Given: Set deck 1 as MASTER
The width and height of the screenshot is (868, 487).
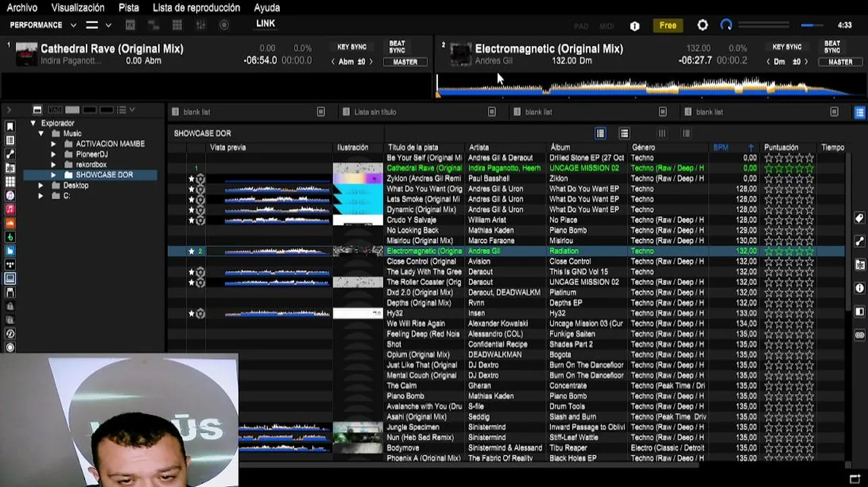Looking at the screenshot, I should [x=405, y=62].
